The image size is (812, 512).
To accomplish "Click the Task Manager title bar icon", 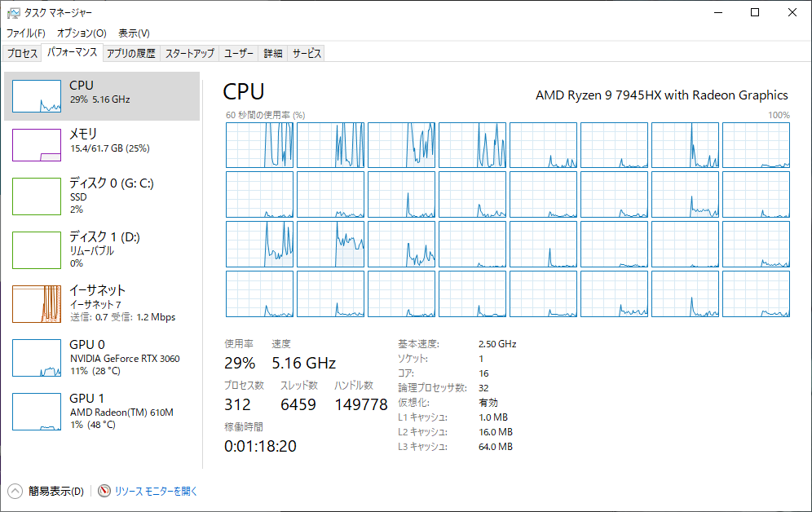I will tap(14, 12).
